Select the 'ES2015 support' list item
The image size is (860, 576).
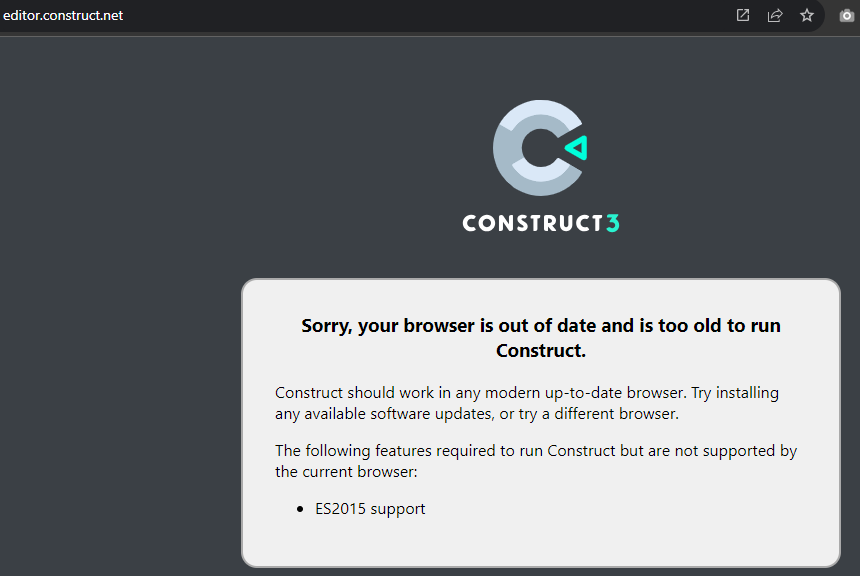pos(370,509)
